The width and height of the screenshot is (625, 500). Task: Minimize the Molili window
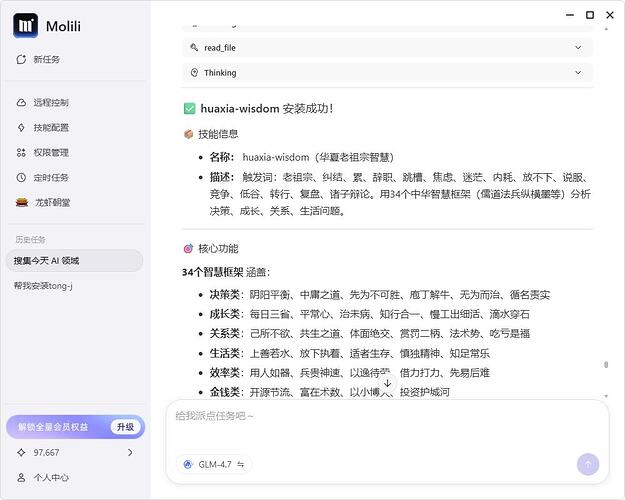[x=570, y=15]
